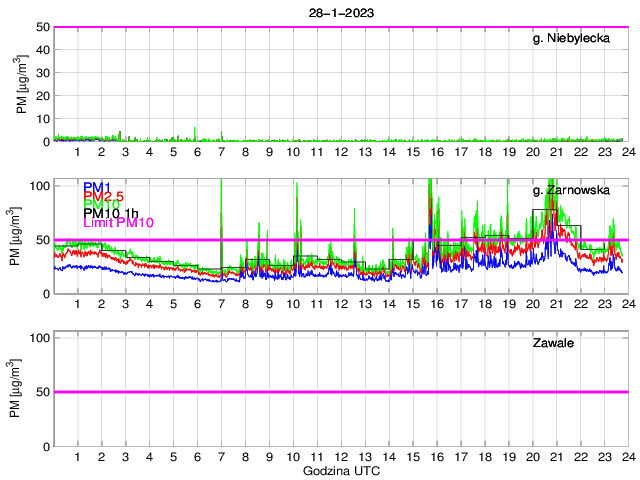Screen dimensions: 640x480
Task: Click the 100 y-axis tick on Zarnowska panel
Action: [x=40, y=186]
